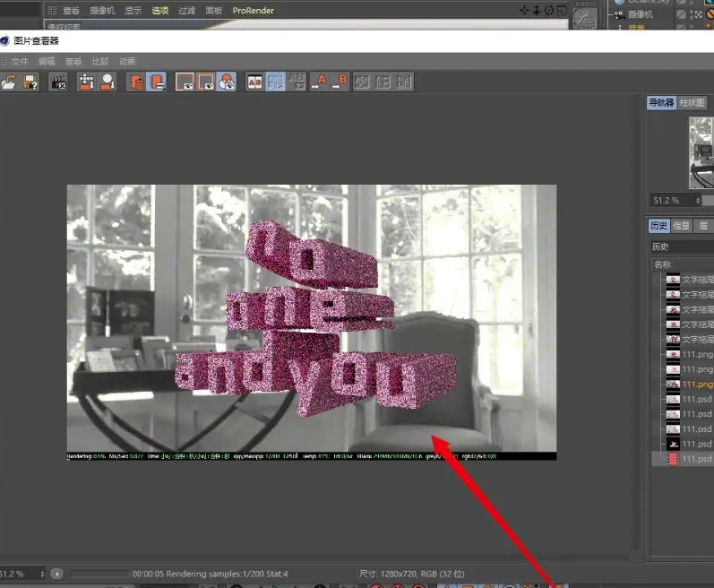Select the Set as A compare icon
Screen dimensions: 714x588
click(321, 82)
